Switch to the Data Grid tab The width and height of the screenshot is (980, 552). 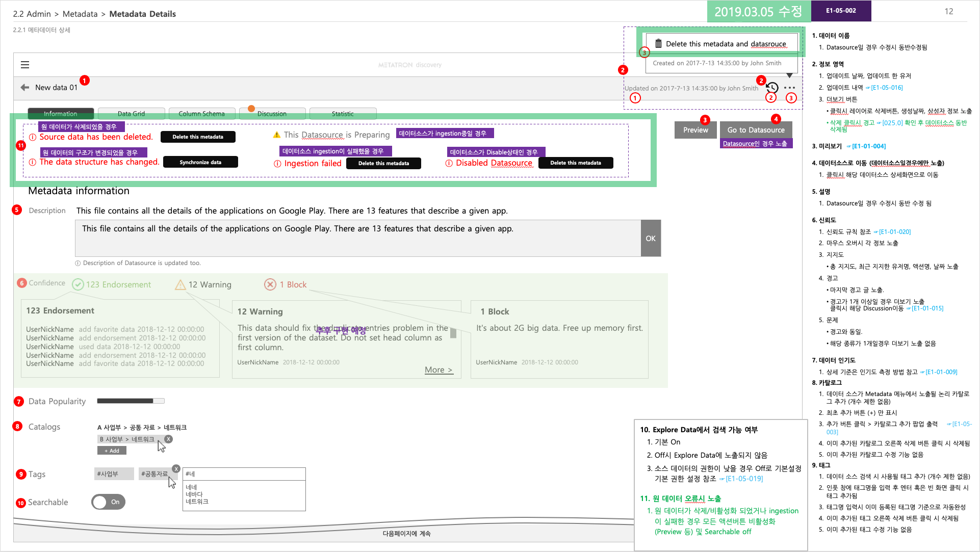tap(131, 113)
